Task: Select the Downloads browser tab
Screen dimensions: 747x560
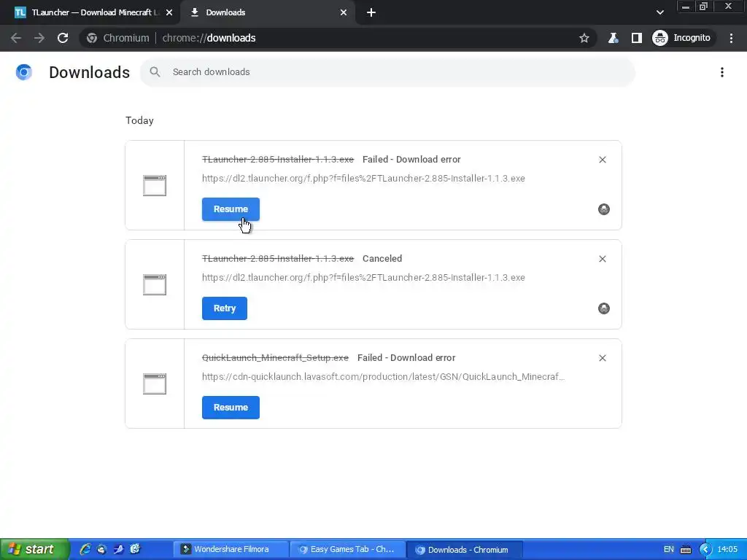Action: coord(267,12)
